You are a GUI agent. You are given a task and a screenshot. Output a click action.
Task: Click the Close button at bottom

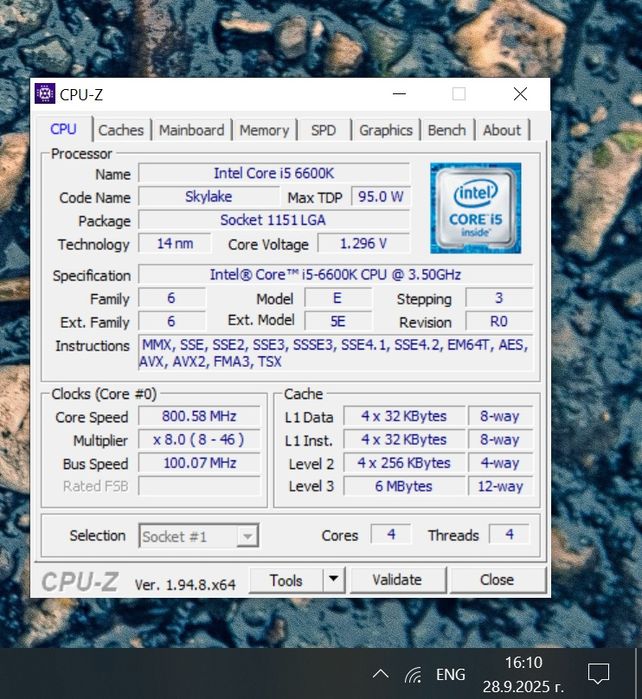498,580
